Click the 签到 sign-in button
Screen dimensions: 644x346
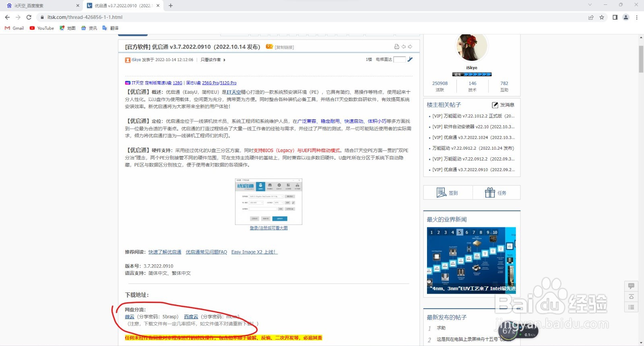[448, 193]
